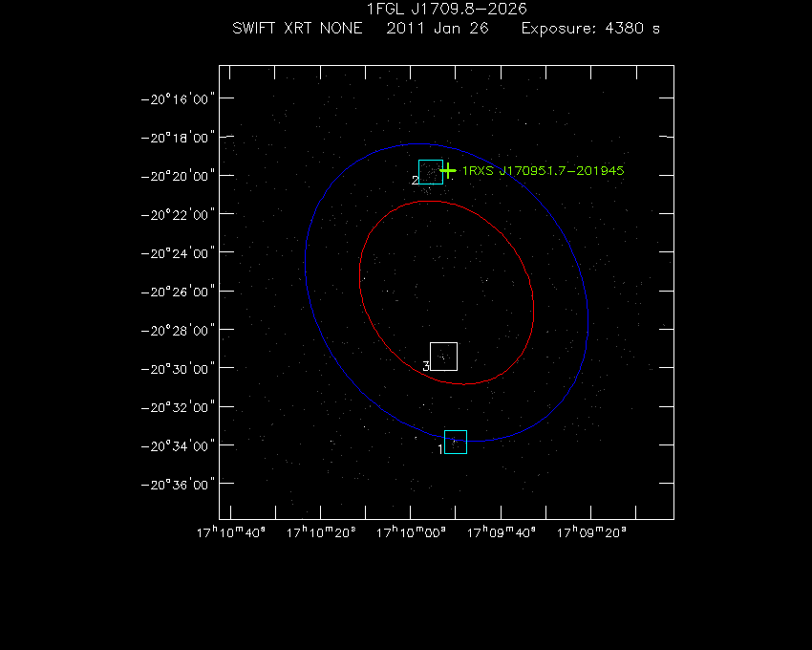Click the -20°30'00" axis label
This screenshot has width=812, height=650.
tap(178, 369)
